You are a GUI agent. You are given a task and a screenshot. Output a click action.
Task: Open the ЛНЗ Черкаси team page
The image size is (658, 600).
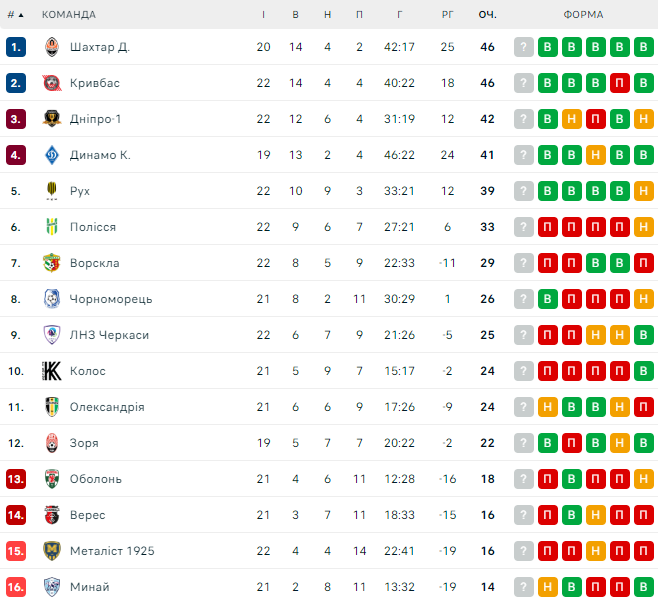[109, 335]
